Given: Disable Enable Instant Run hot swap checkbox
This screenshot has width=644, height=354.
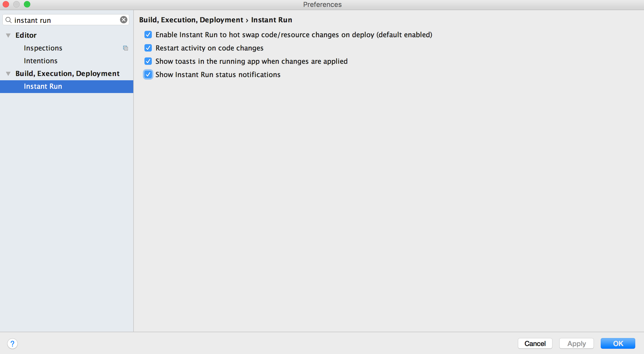Looking at the screenshot, I should [148, 35].
